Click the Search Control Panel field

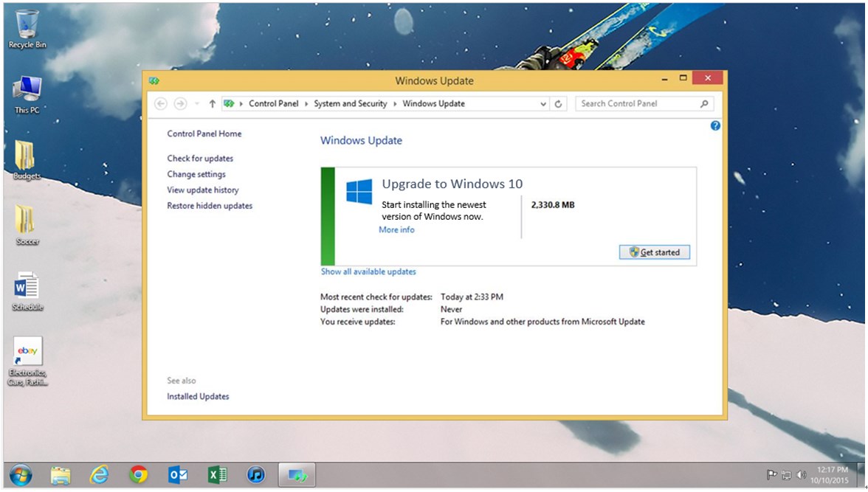tap(639, 103)
